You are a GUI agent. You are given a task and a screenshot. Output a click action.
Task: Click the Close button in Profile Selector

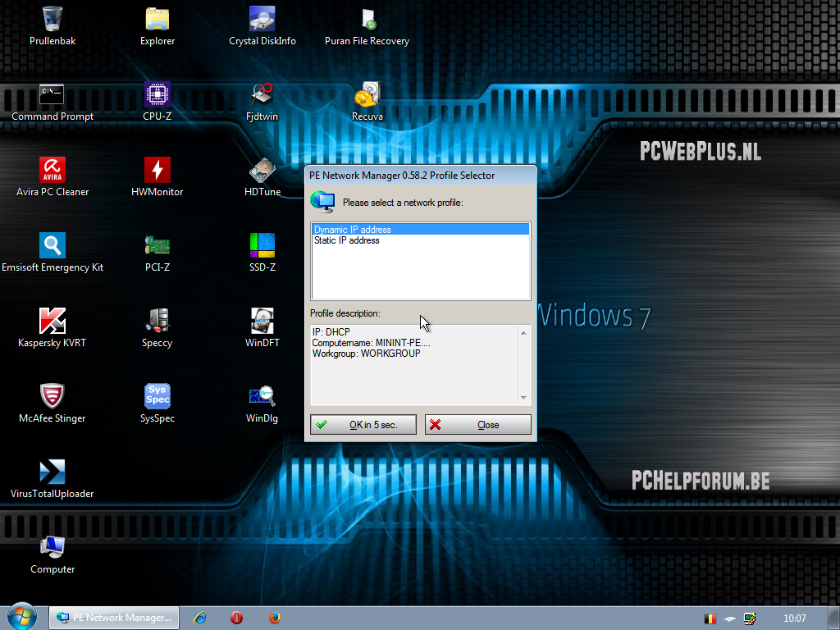tap(478, 424)
